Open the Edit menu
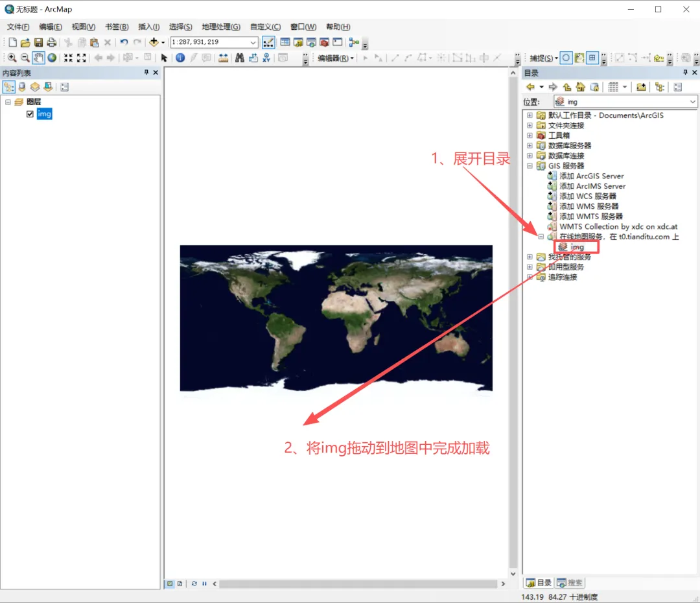The height and width of the screenshot is (603, 700). tap(51, 27)
